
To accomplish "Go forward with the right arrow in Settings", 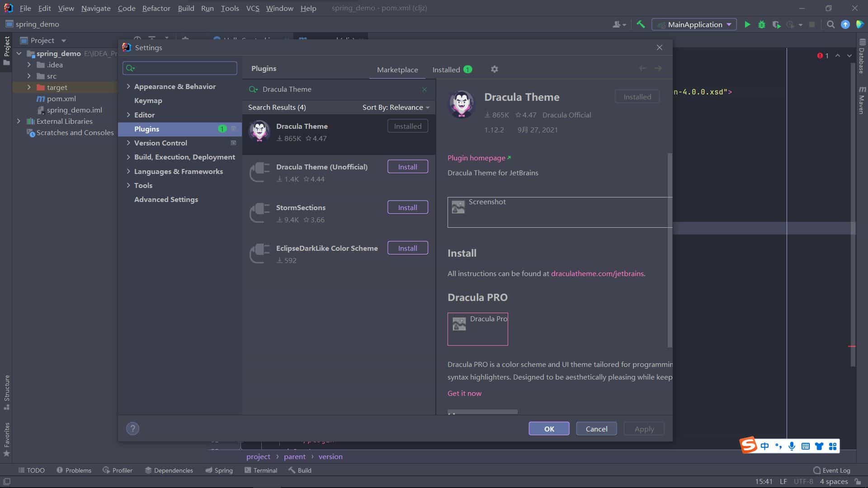I will pyautogui.click(x=658, y=68).
